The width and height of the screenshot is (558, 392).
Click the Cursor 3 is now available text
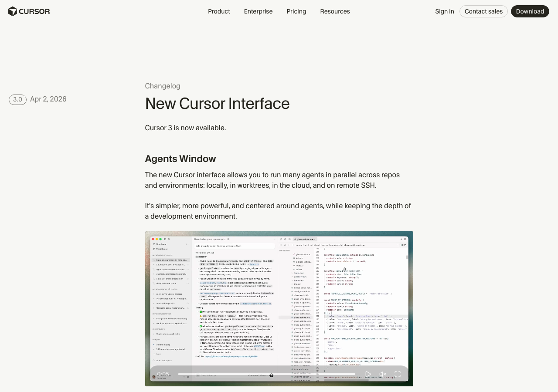185,128
